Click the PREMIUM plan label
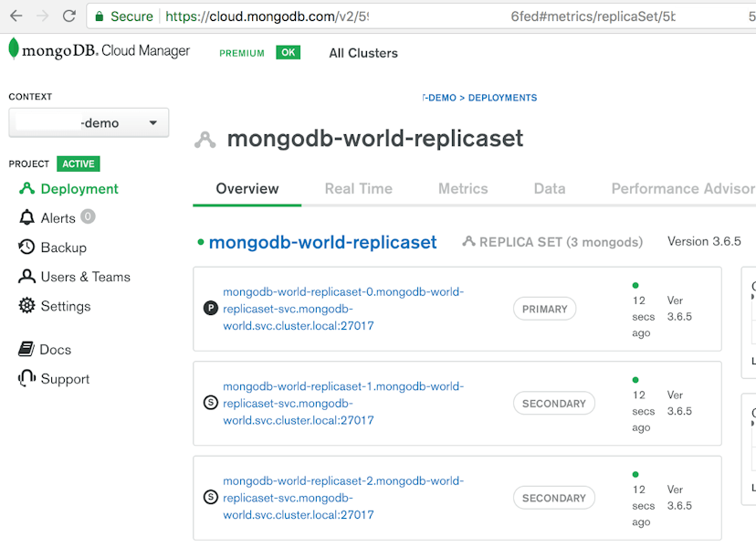This screenshot has width=756, height=548. 242,53
